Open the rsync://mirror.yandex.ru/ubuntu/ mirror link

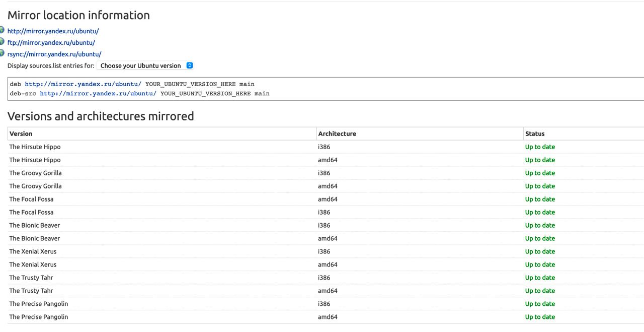click(54, 54)
